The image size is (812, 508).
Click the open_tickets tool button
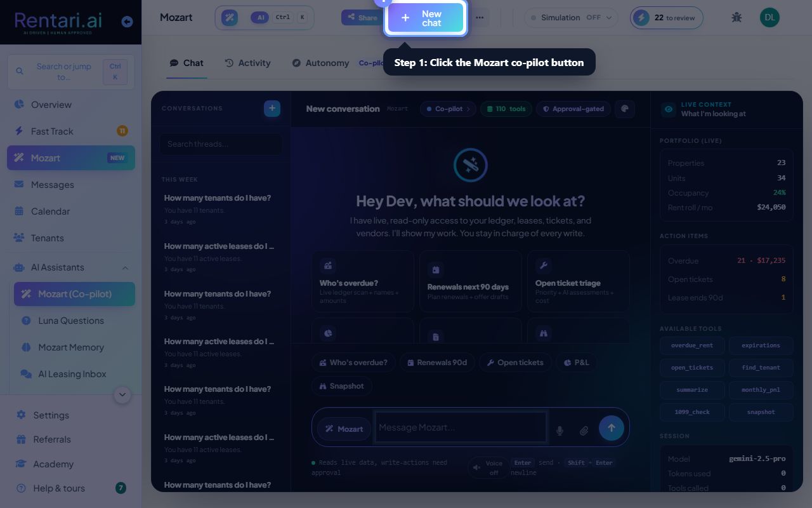point(692,368)
